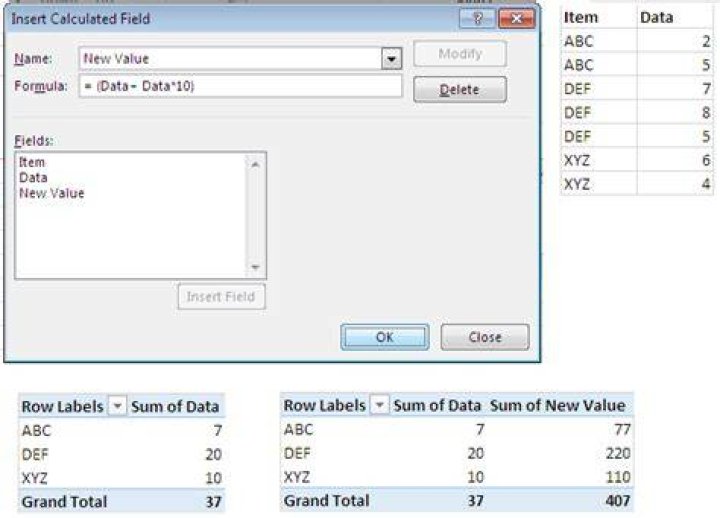Click the Formula label in dialog
The height and width of the screenshot is (518, 720).
[41, 86]
